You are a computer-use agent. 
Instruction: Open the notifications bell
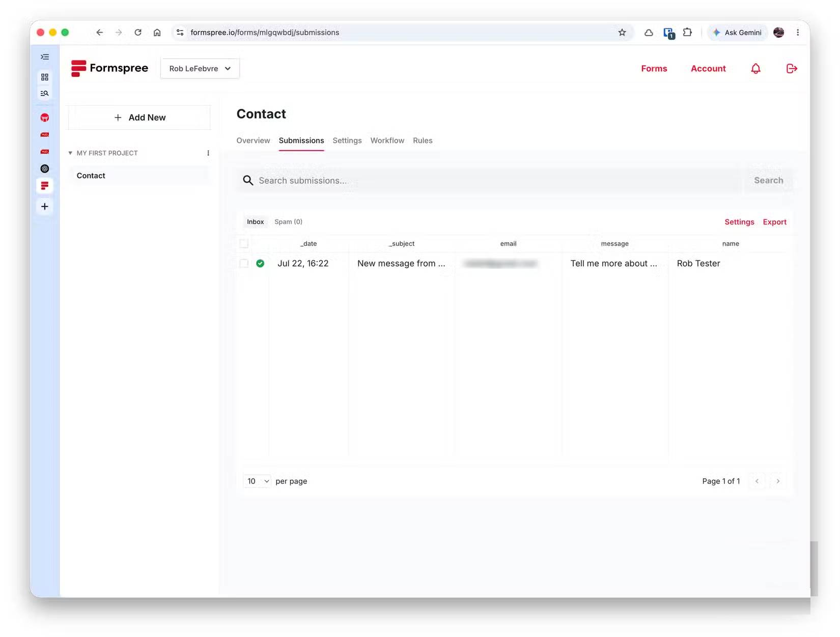coord(755,69)
